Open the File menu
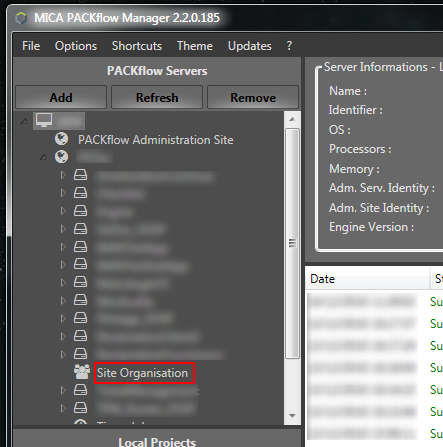This screenshot has height=447, width=443. pyautogui.click(x=31, y=46)
